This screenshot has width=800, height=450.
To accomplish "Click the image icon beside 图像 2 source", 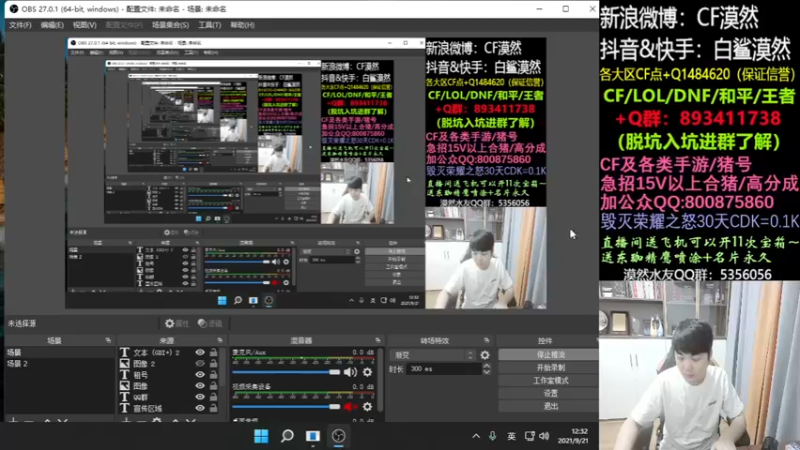I will (x=124, y=364).
